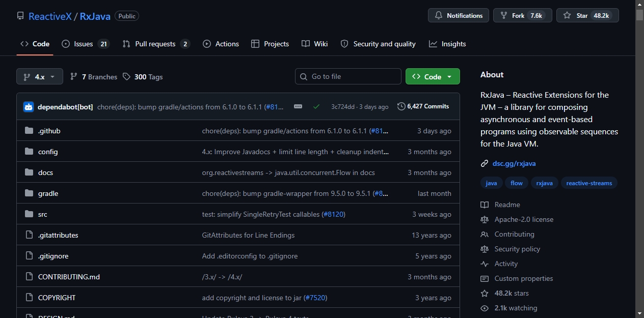Click the folder icon for src
644x318 pixels.
29,214
